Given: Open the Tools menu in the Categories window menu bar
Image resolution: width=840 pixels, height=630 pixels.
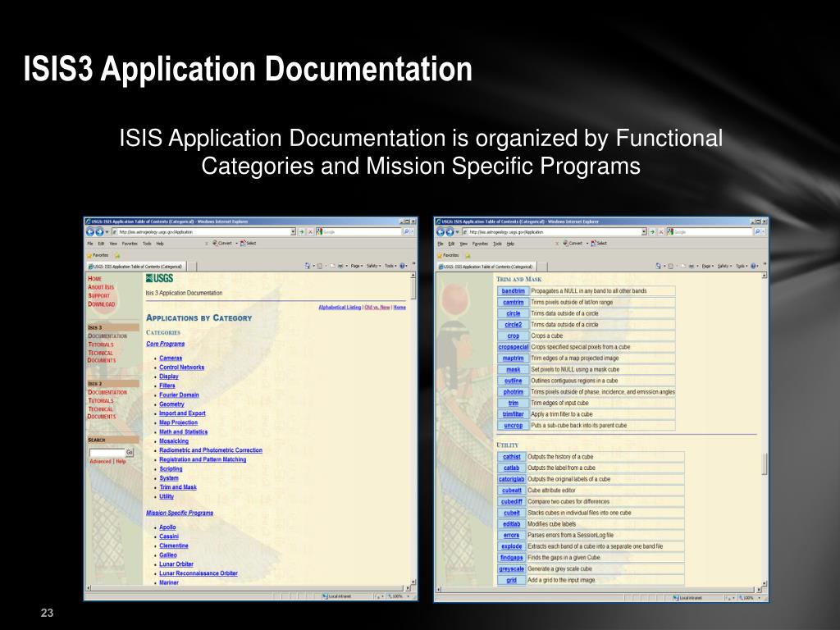Looking at the screenshot, I should 147,244.
